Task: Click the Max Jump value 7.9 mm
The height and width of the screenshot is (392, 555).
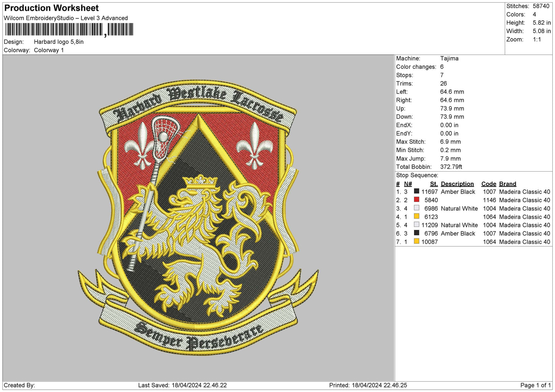Action: (x=451, y=159)
